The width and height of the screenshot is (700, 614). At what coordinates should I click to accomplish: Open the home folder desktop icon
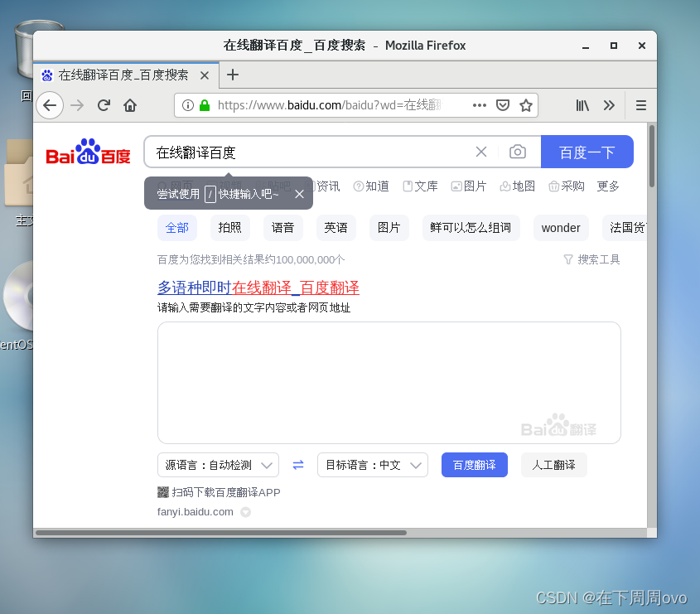click(18, 173)
